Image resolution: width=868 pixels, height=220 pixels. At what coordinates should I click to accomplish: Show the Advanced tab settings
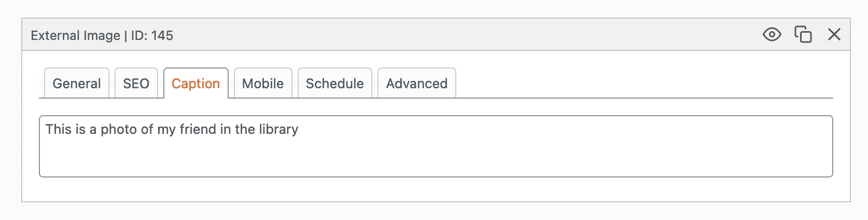pos(416,84)
